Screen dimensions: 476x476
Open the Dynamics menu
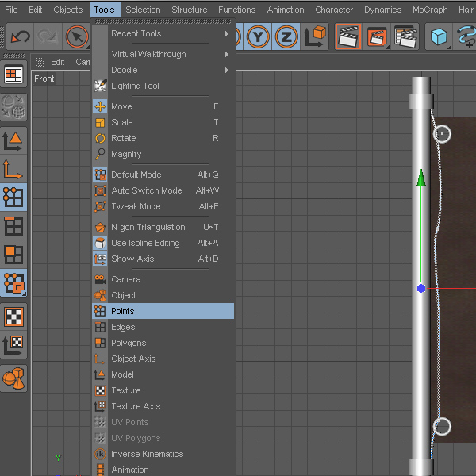coord(383,10)
